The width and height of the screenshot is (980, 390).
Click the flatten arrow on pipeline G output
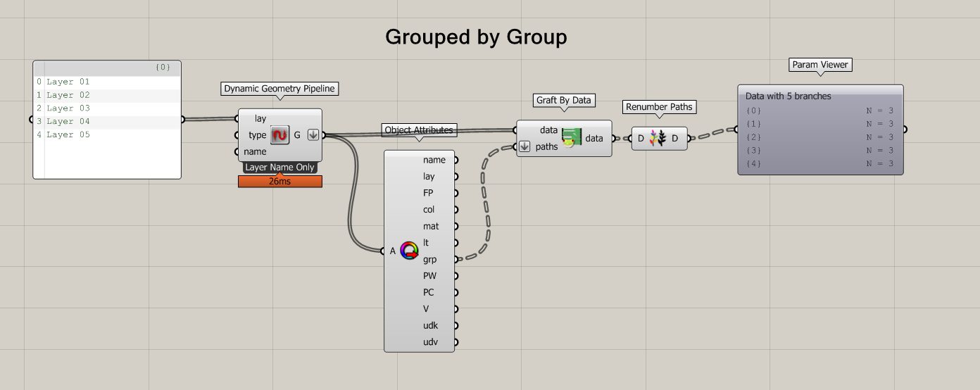[313, 135]
